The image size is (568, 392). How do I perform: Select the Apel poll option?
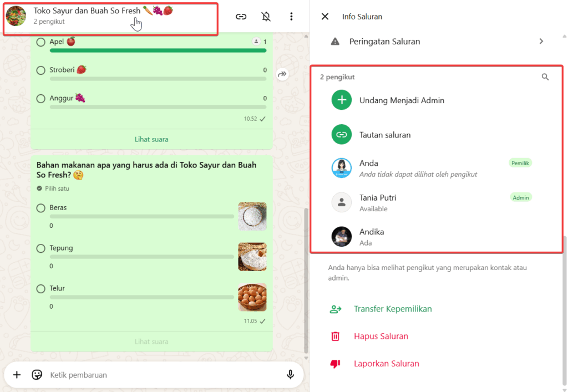pyautogui.click(x=41, y=42)
